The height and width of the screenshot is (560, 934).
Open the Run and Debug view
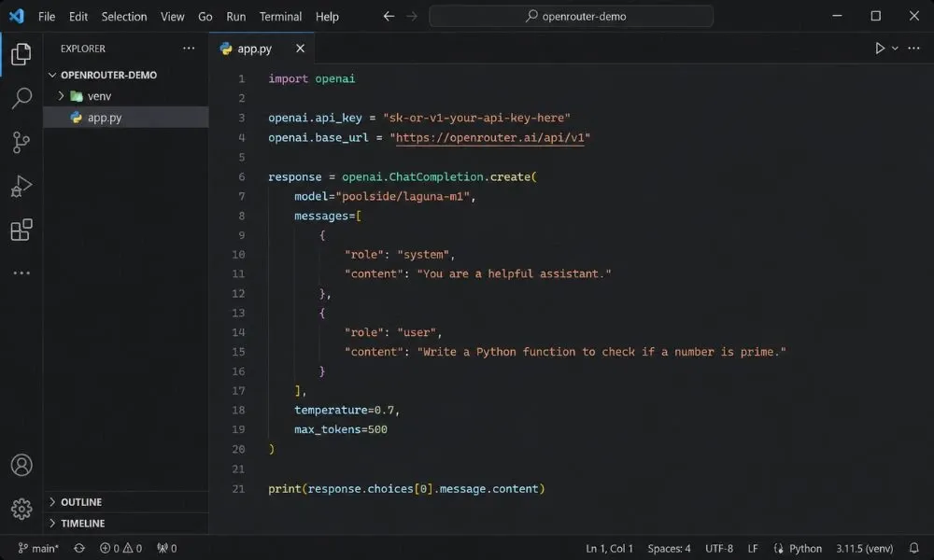coord(21,186)
